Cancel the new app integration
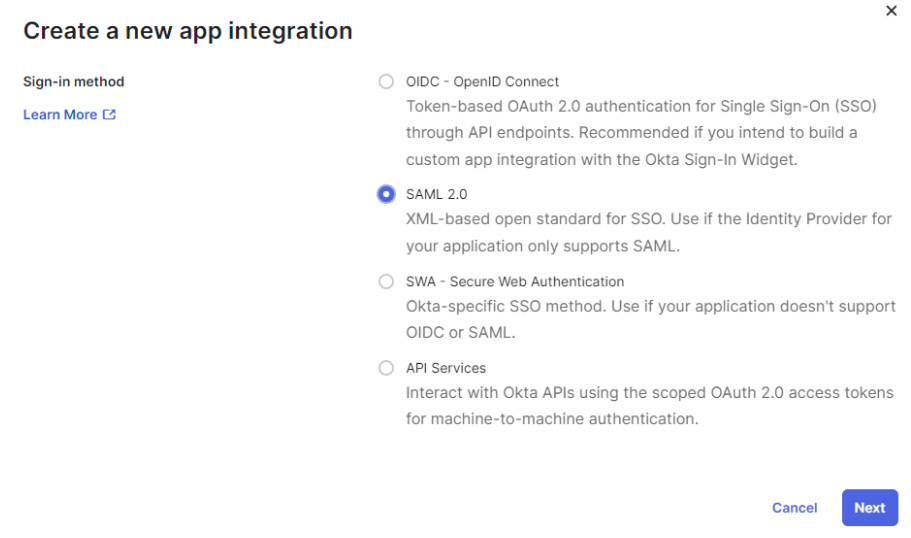Screen dimensions: 911x538 [794, 508]
